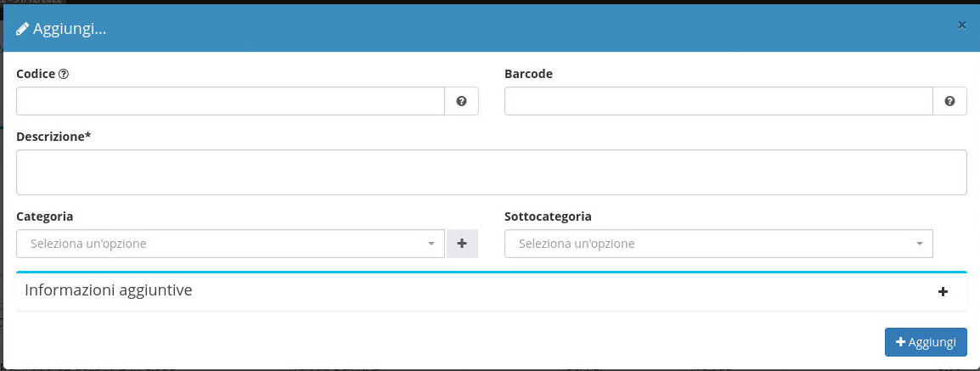Screen dimensions: 980x371
Task: Open the Sottocategoria dropdown
Action: tap(718, 244)
